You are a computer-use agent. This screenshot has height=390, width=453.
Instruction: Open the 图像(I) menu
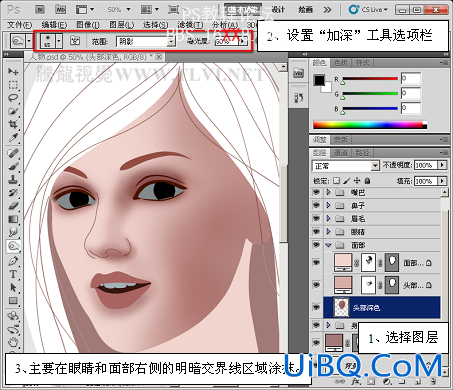pos(88,25)
